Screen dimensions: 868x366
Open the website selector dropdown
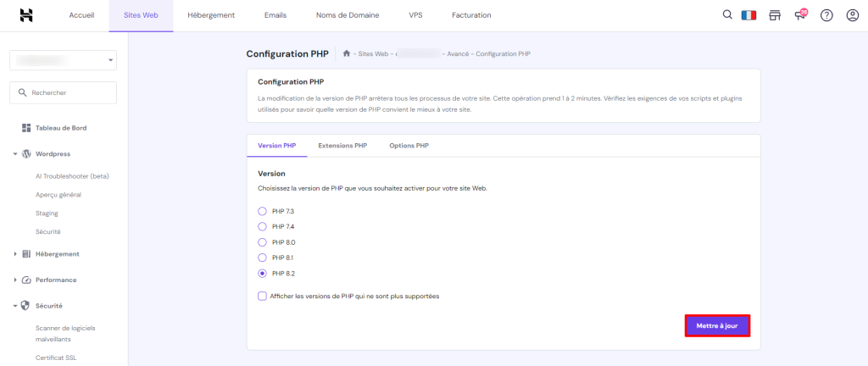click(63, 60)
